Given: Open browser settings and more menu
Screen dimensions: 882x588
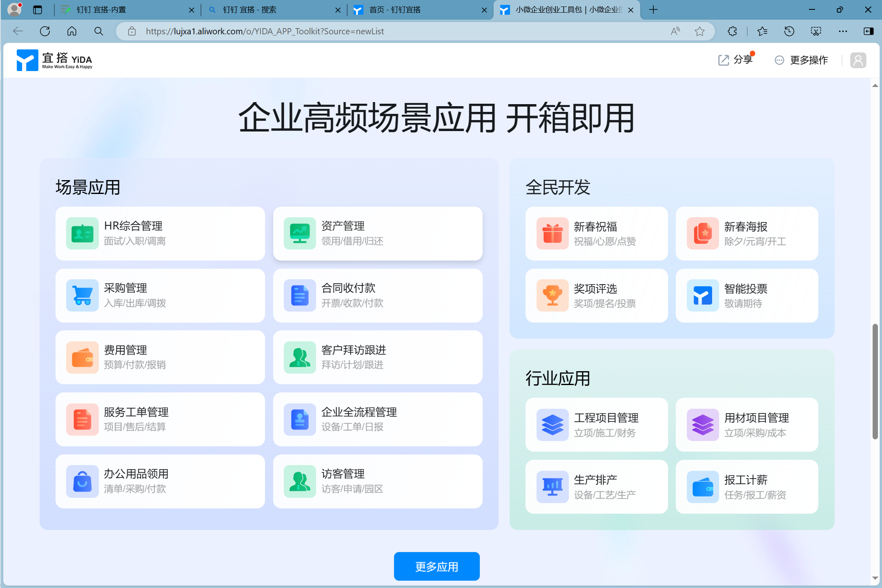Looking at the screenshot, I should (x=843, y=31).
